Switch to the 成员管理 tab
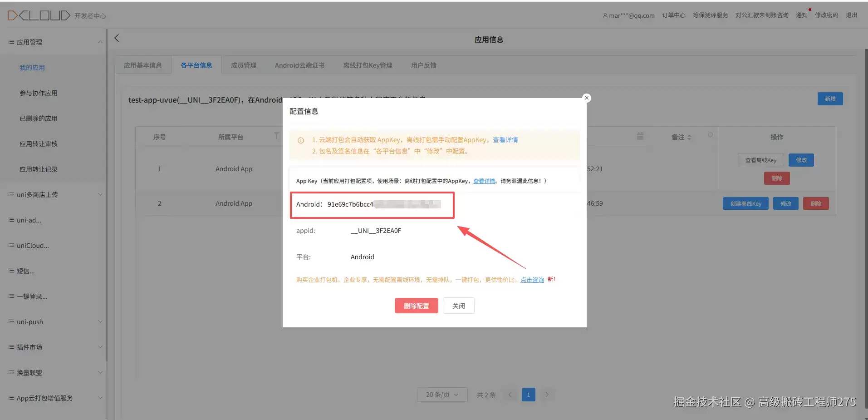The image size is (868, 420). click(x=244, y=65)
